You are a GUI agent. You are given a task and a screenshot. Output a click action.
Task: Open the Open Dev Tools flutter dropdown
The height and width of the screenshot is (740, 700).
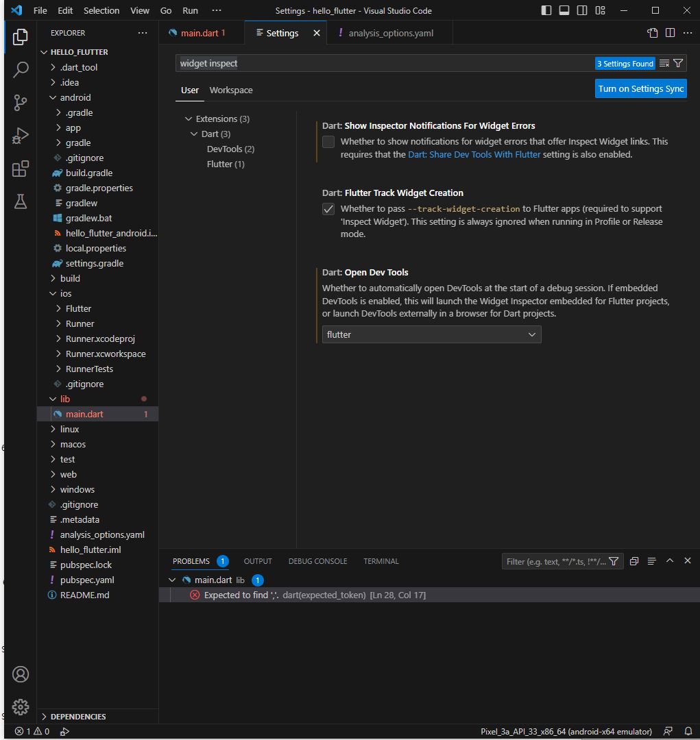coord(432,334)
